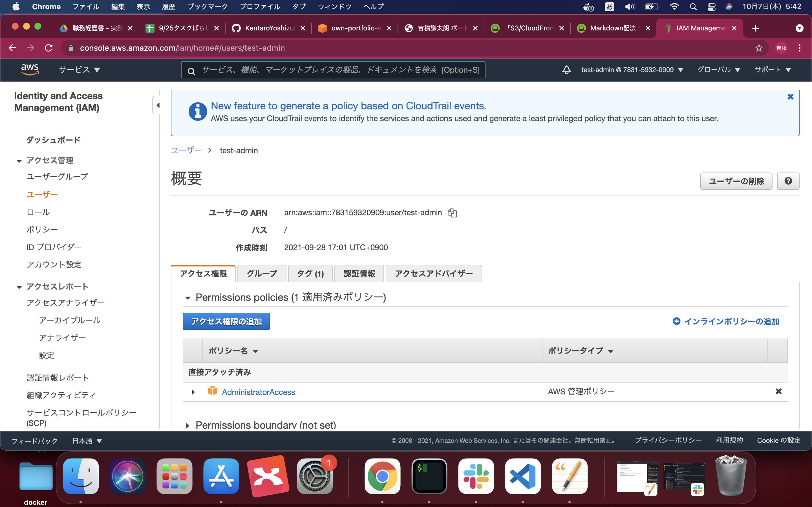The image size is (812, 507).
Task: Click the info icon in the blue banner
Action: pyautogui.click(x=198, y=111)
